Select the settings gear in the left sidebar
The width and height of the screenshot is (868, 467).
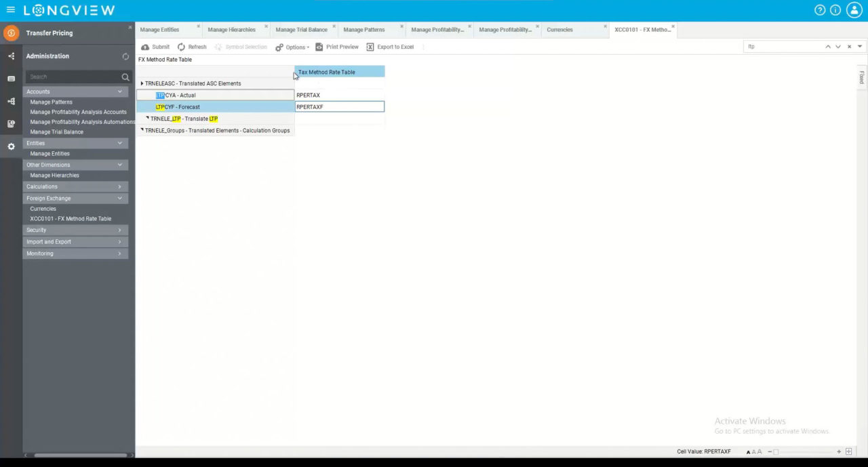click(x=11, y=146)
